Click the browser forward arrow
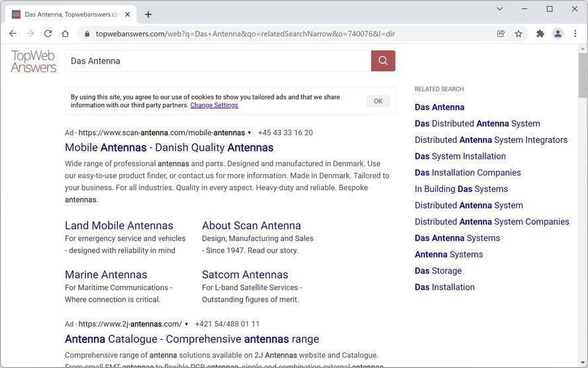The image size is (588, 368). point(30,34)
